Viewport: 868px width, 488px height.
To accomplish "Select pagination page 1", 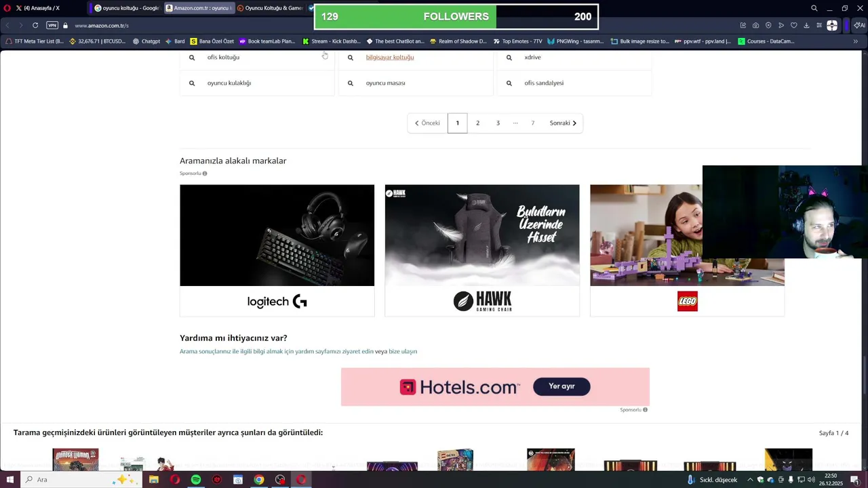I will pyautogui.click(x=457, y=123).
